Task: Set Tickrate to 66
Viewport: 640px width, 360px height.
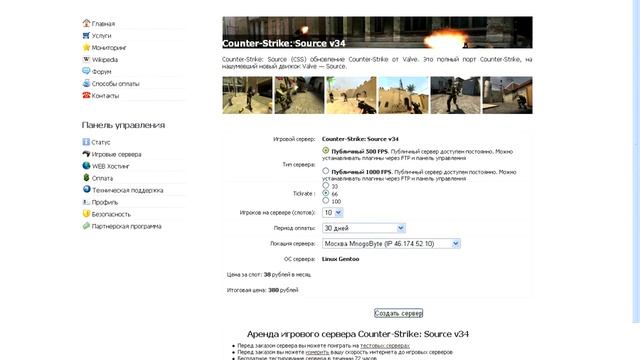Action: pyautogui.click(x=325, y=193)
